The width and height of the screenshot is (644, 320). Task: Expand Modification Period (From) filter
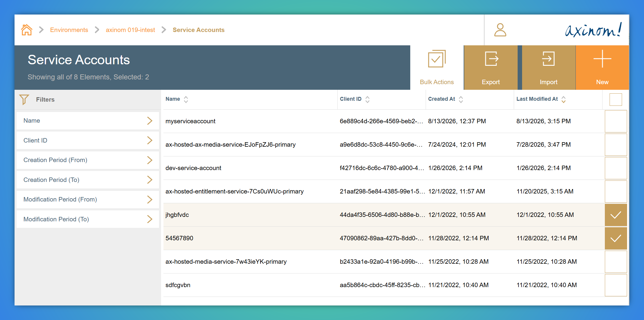point(88,199)
